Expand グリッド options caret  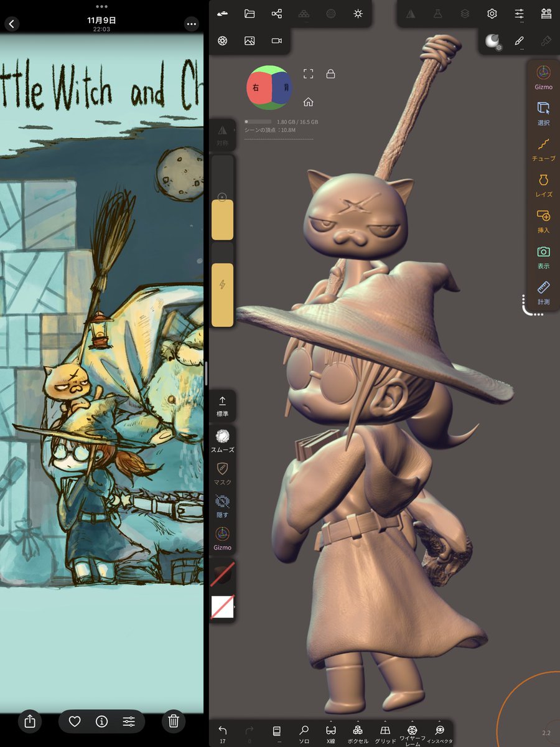[x=385, y=722]
